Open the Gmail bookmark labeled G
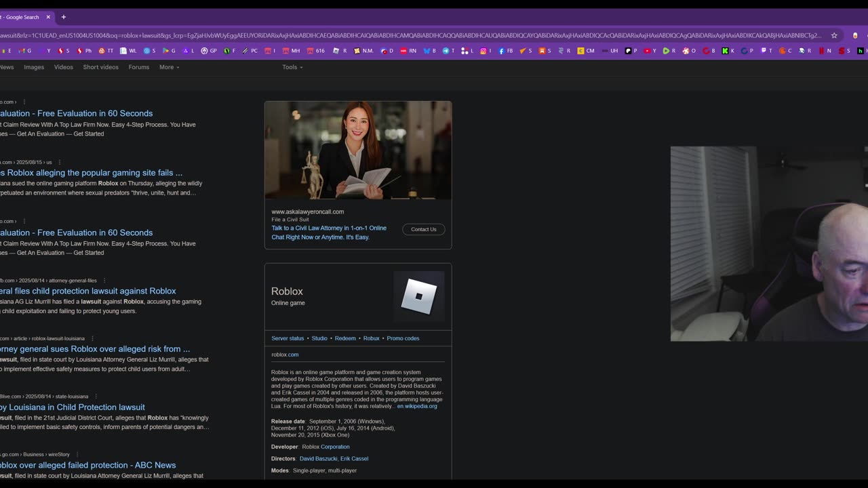 click(x=25, y=51)
